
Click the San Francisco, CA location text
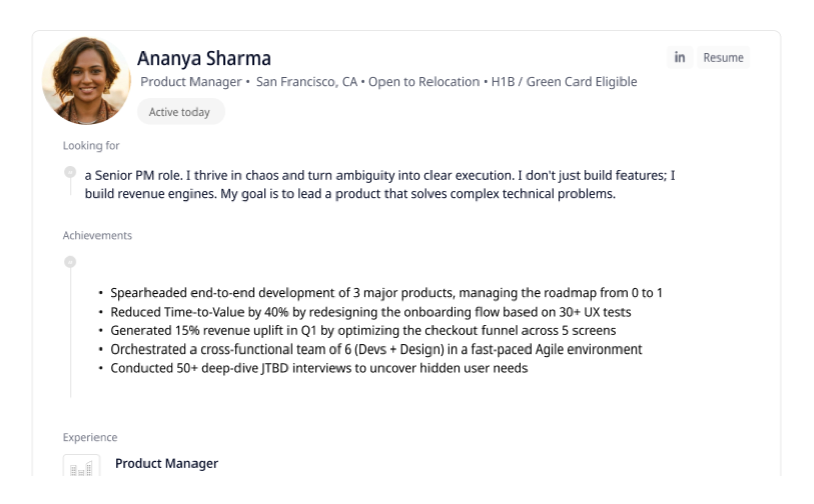pyautogui.click(x=306, y=82)
